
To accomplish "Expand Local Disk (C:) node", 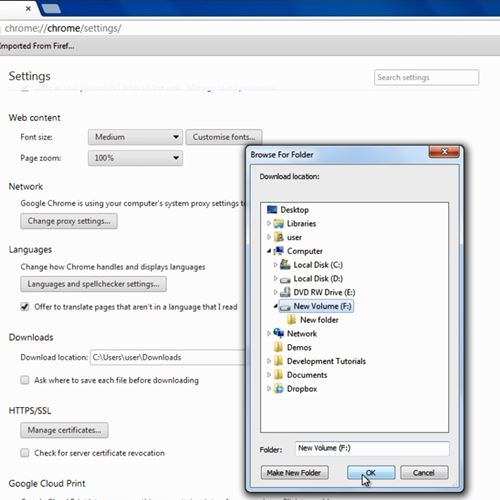I will [275, 265].
